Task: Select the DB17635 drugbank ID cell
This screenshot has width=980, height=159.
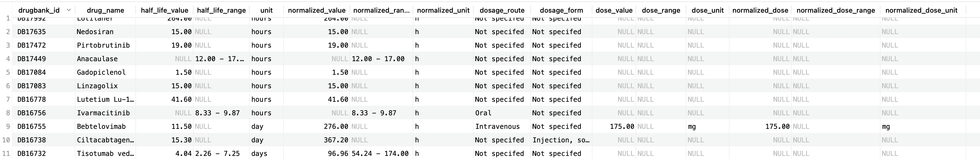Action: click(32, 32)
